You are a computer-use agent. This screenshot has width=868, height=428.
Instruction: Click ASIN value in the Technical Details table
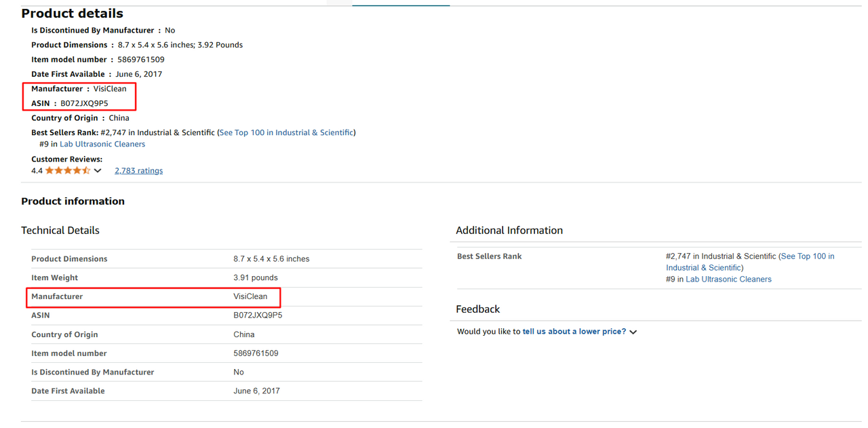click(258, 315)
